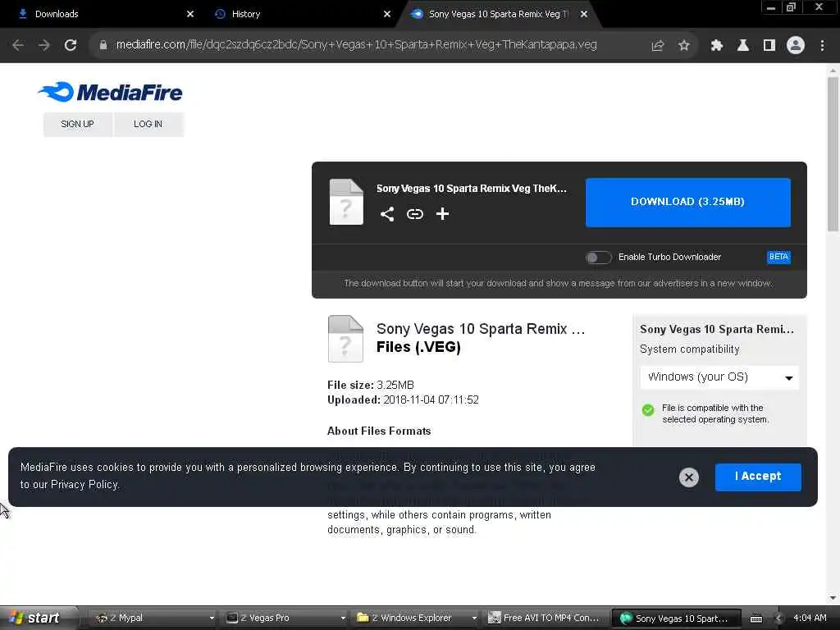This screenshot has height=630, width=840.
Task: Click the file icon beside Files (.VEG)
Action: coord(345,339)
